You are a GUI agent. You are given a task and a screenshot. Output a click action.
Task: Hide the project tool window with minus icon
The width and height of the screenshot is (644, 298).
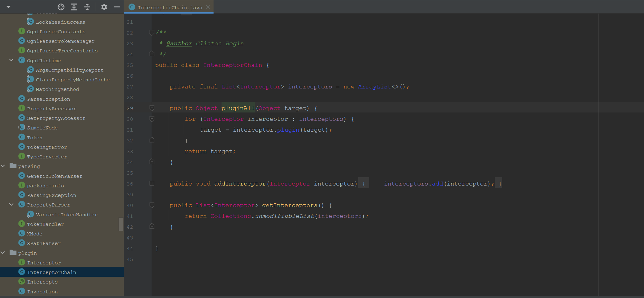point(117,7)
